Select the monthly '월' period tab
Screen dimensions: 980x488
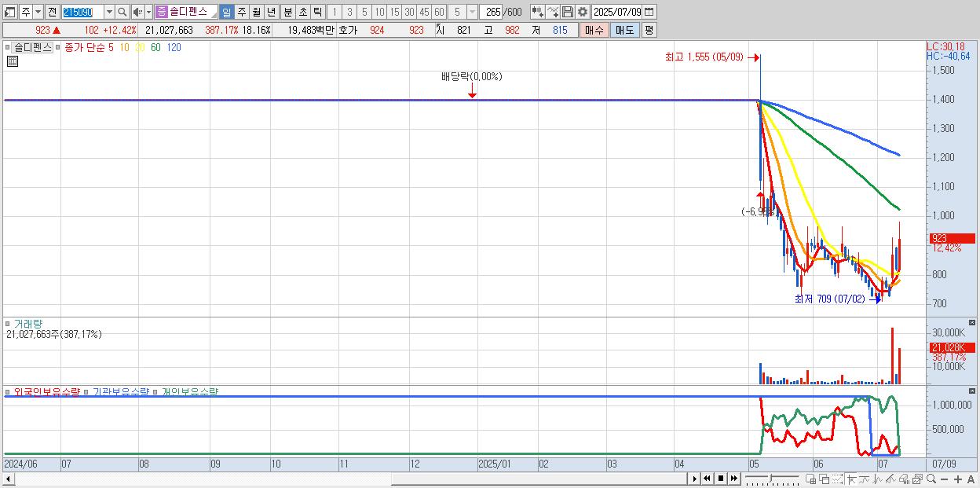(256, 12)
